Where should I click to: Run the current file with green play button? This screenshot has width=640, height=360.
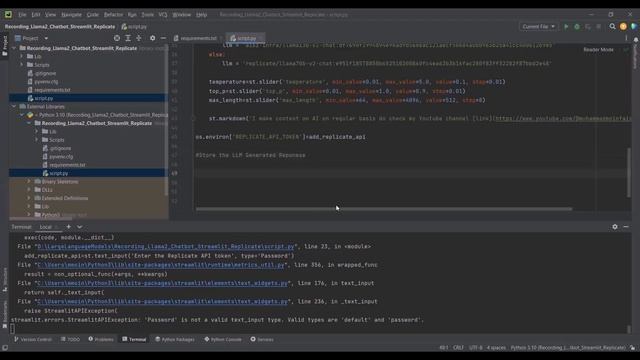(566, 27)
